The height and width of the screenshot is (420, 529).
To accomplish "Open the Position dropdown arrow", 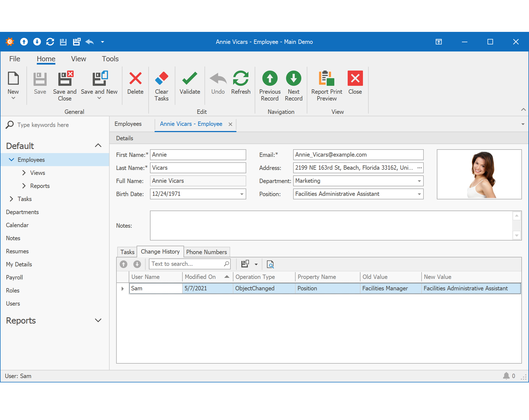I will click(419, 194).
